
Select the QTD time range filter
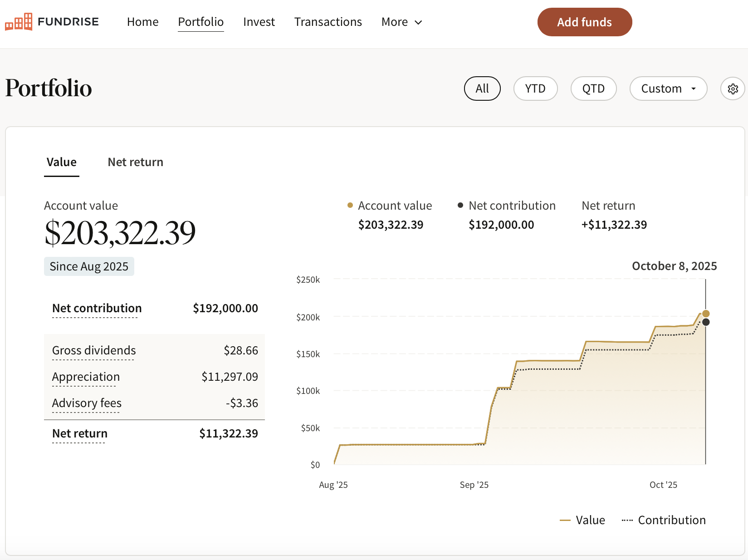click(593, 88)
